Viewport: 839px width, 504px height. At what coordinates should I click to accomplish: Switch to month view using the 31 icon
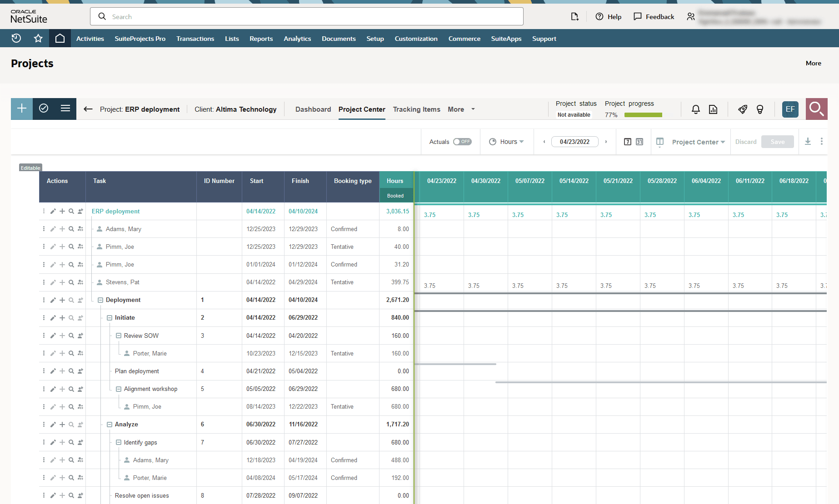point(639,142)
